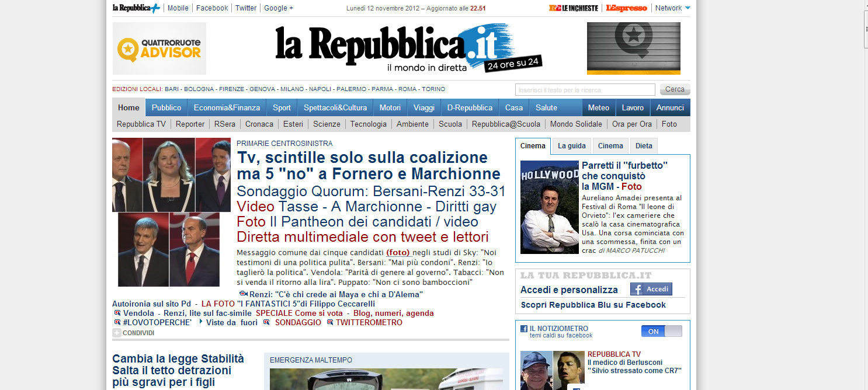Open Cambia la legge Stabilità article
The width and height of the screenshot is (868, 390).
(178, 371)
